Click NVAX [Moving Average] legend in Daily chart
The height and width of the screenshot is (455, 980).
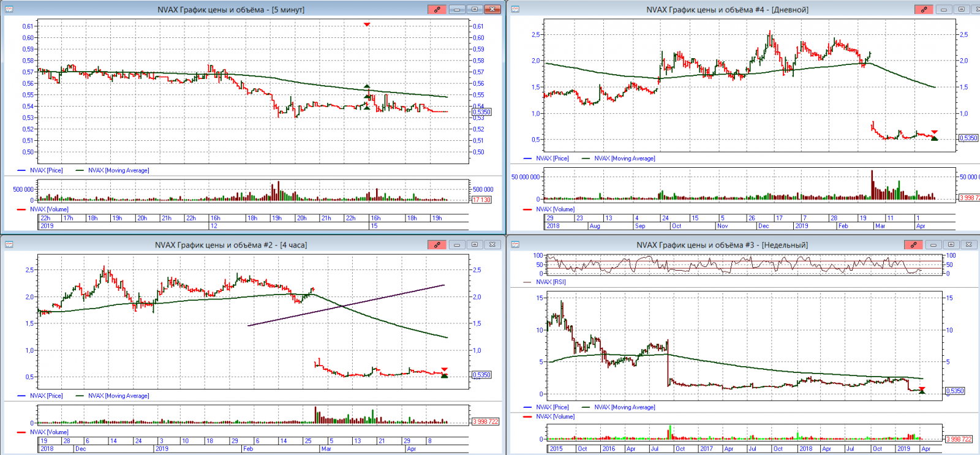click(624, 158)
